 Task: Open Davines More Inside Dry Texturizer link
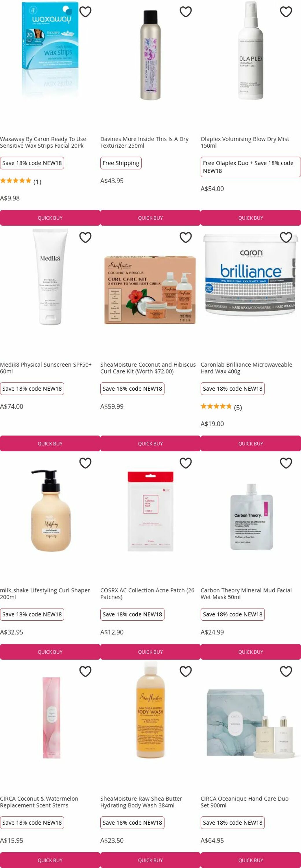(145, 143)
